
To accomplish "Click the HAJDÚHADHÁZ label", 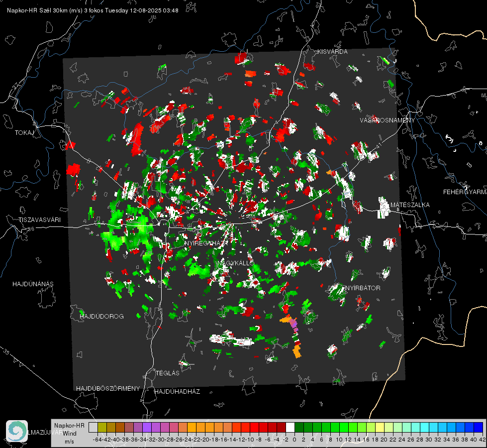I will pos(178,392).
